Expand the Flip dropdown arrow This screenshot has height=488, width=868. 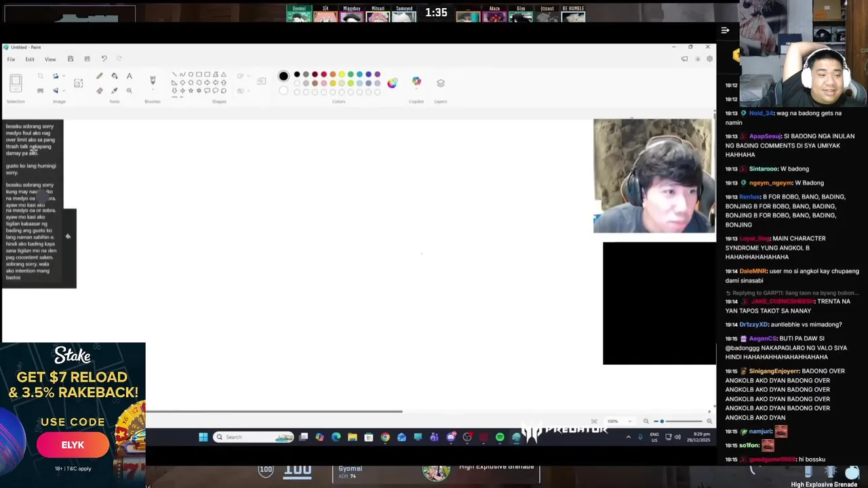(64, 91)
